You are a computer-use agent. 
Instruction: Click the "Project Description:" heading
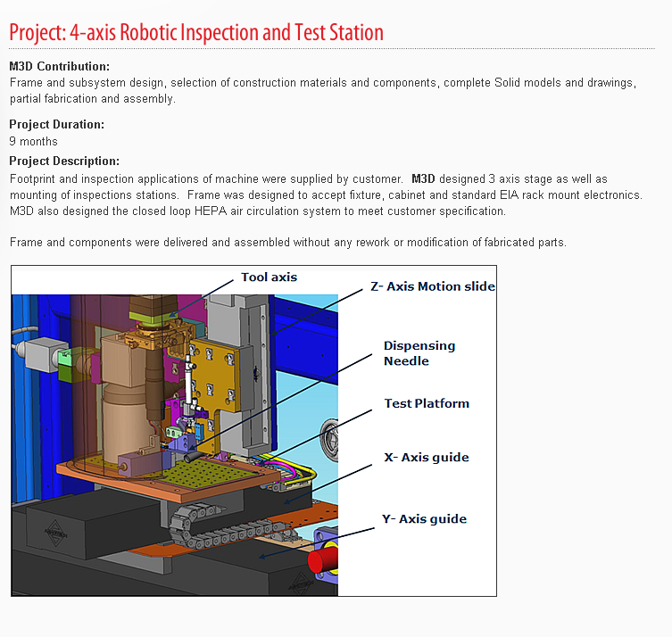[64, 161]
